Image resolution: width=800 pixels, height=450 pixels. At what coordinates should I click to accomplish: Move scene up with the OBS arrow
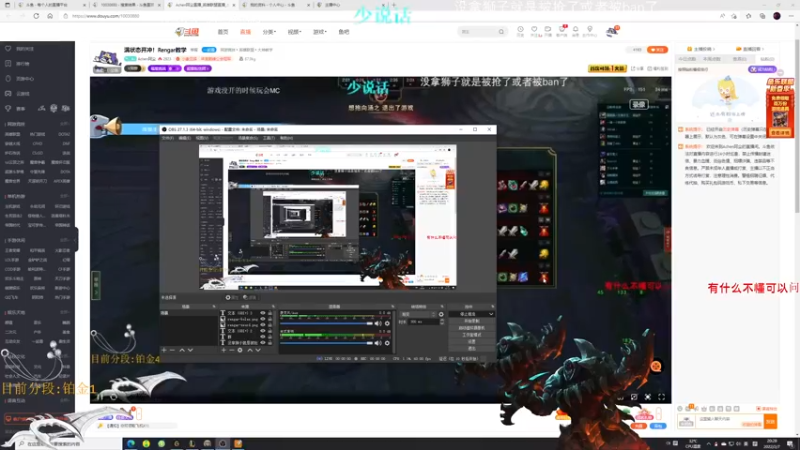182,350
